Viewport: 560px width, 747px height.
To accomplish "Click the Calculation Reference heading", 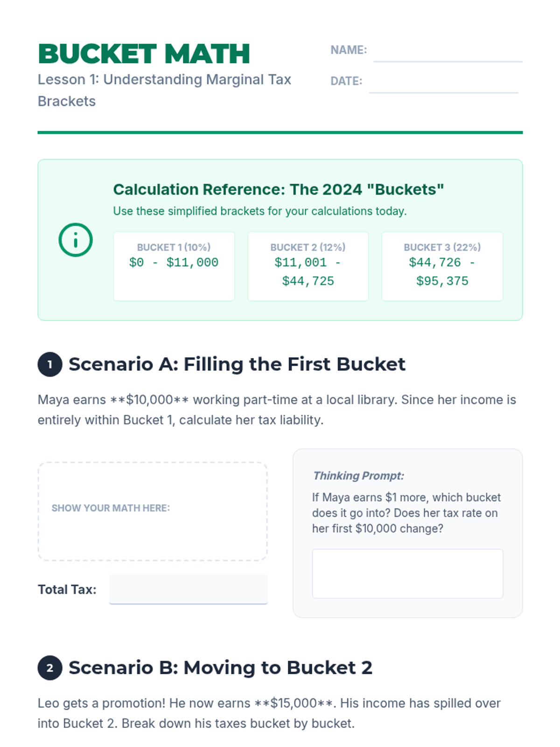I will coord(278,189).
